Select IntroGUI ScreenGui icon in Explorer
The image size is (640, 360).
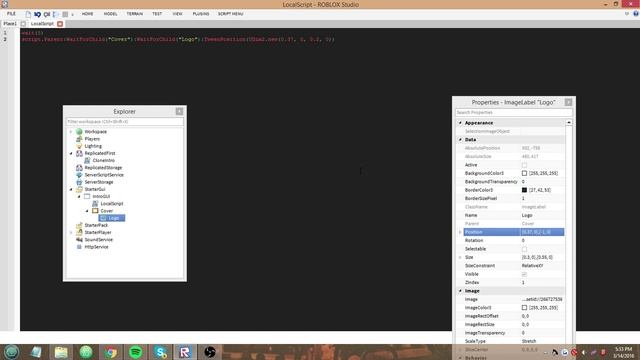87,196
